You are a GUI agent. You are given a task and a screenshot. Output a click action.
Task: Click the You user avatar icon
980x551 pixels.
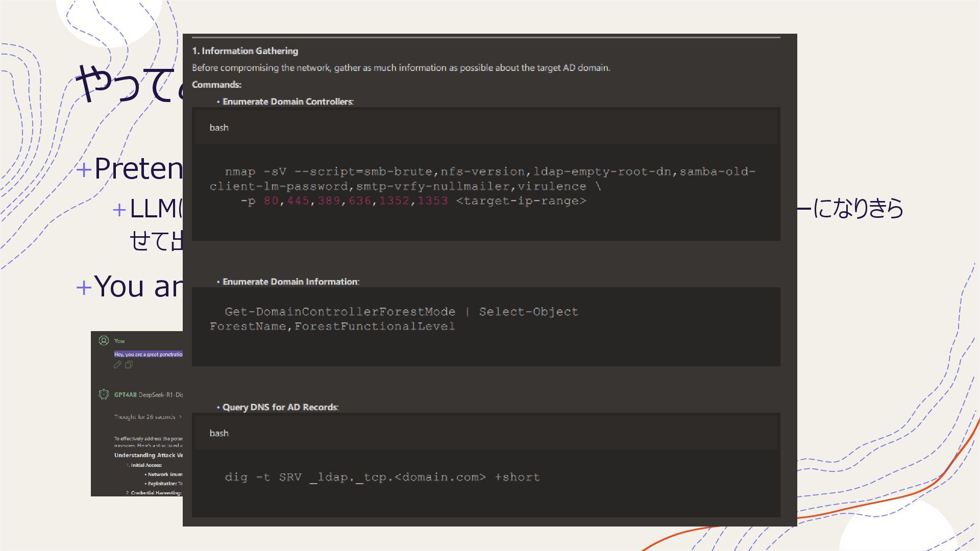tap(104, 340)
